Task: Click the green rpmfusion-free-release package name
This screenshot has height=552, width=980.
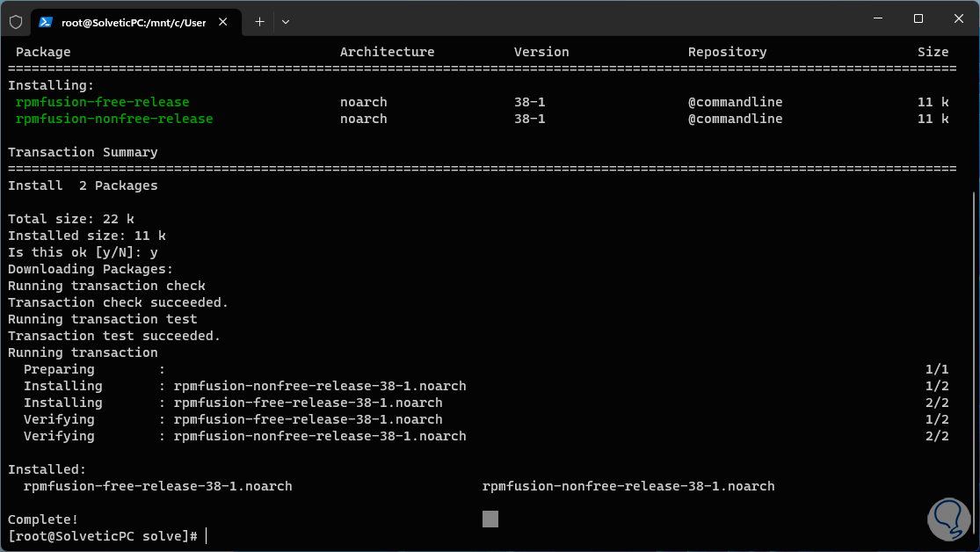Action: pos(103,102)
